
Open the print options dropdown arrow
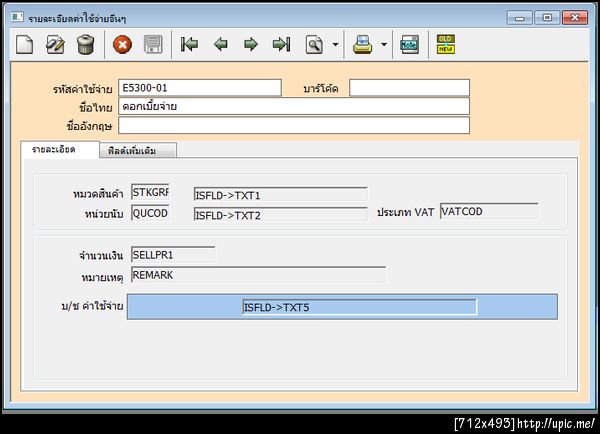[384, 44]
